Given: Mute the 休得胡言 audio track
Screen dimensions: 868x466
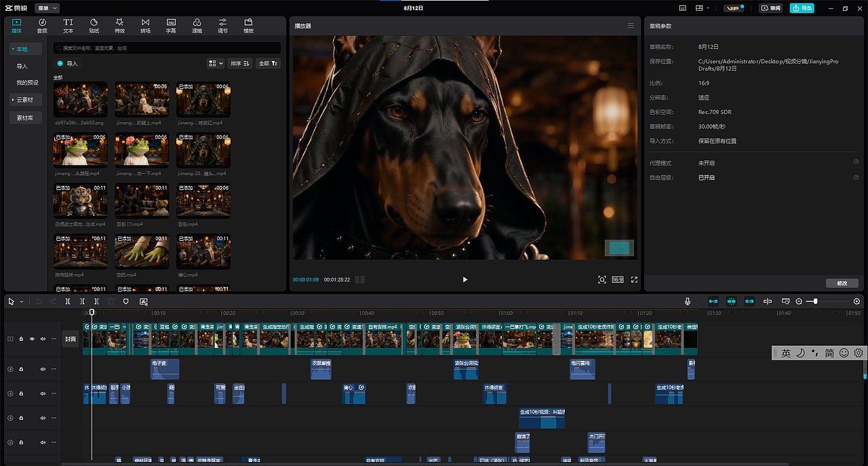Looking at the screenshot, I should pyautogui.click(x=43, y=393).
